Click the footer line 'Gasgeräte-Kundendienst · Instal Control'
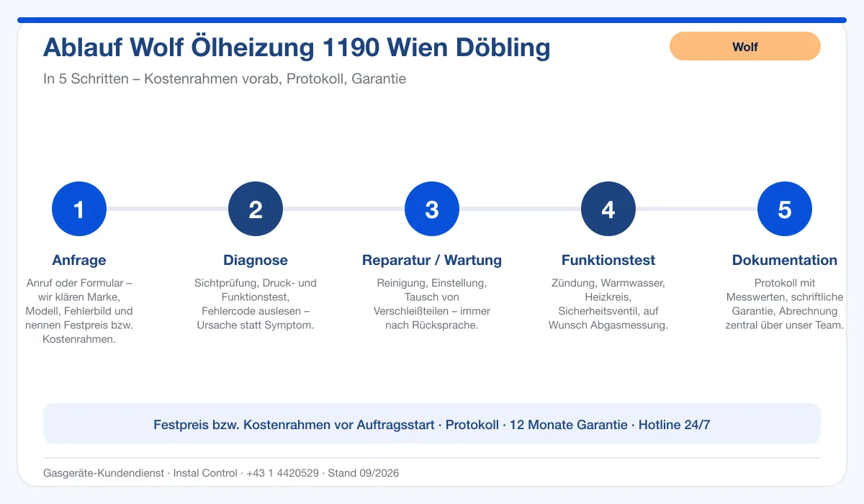The width and height of the screenshot is (864, 504). (221, 473)
